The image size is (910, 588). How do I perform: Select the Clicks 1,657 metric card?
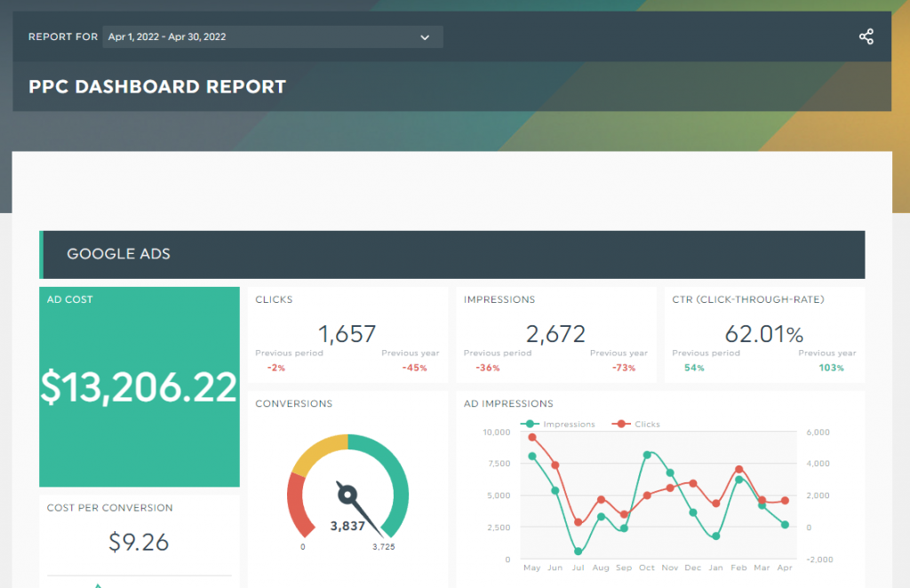tap(347, 335)
